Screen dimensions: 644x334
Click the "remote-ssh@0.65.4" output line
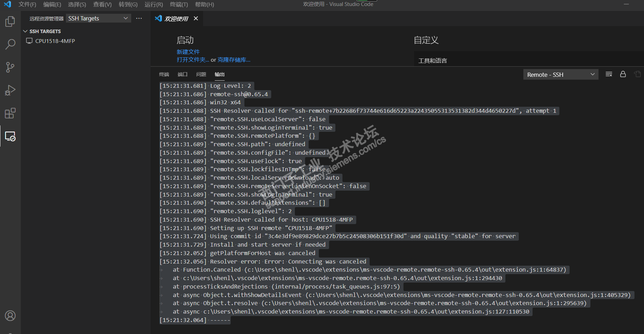pyautogui.click(x=214, y=94)
